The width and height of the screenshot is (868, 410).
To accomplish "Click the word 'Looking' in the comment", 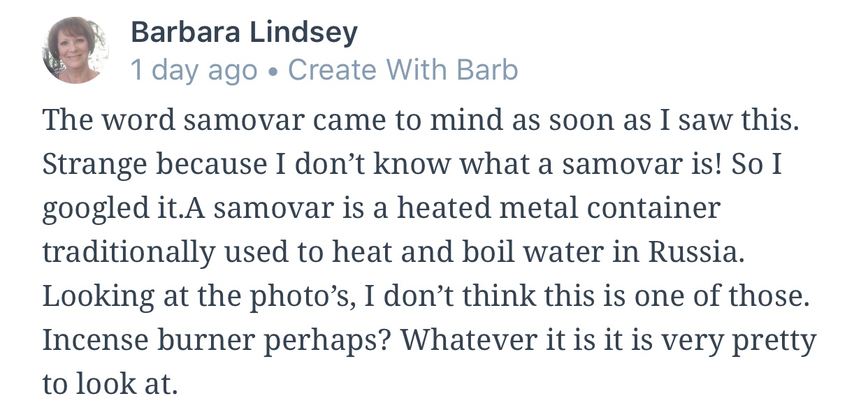I will point(98,296).
